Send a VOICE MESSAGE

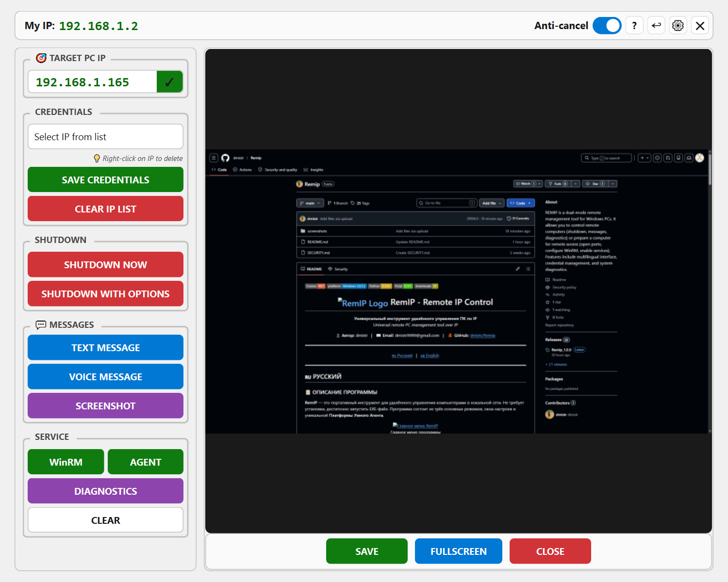point(105,377)
